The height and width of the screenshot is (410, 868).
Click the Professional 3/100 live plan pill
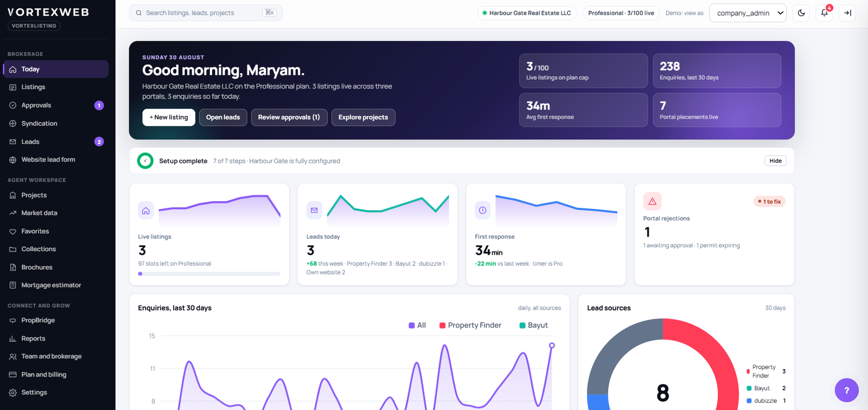pos(621,13)
